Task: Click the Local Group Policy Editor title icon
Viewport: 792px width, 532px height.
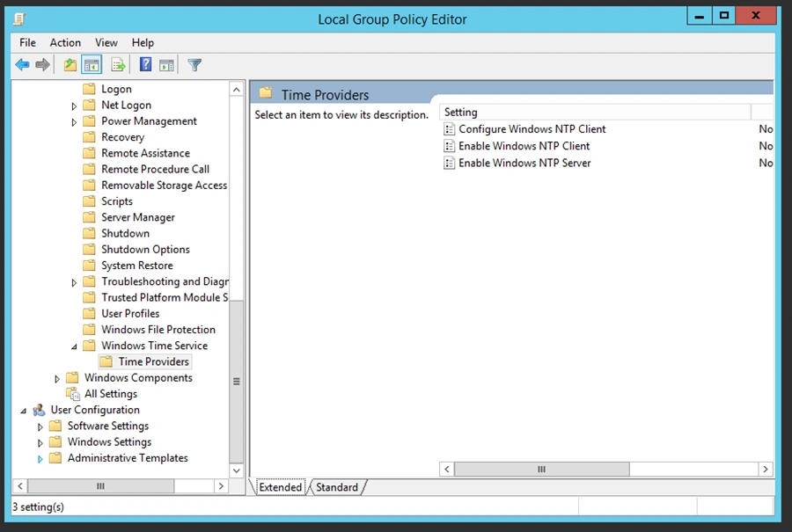Action: coord(19,19)
